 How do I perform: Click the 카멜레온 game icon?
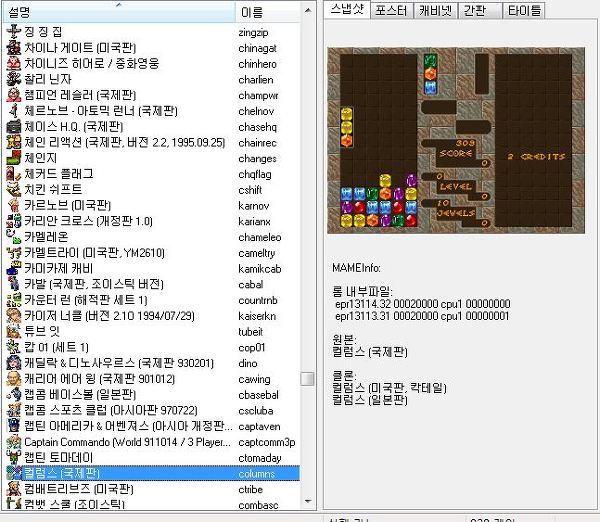pyautogui.click(x=14, y=237)
